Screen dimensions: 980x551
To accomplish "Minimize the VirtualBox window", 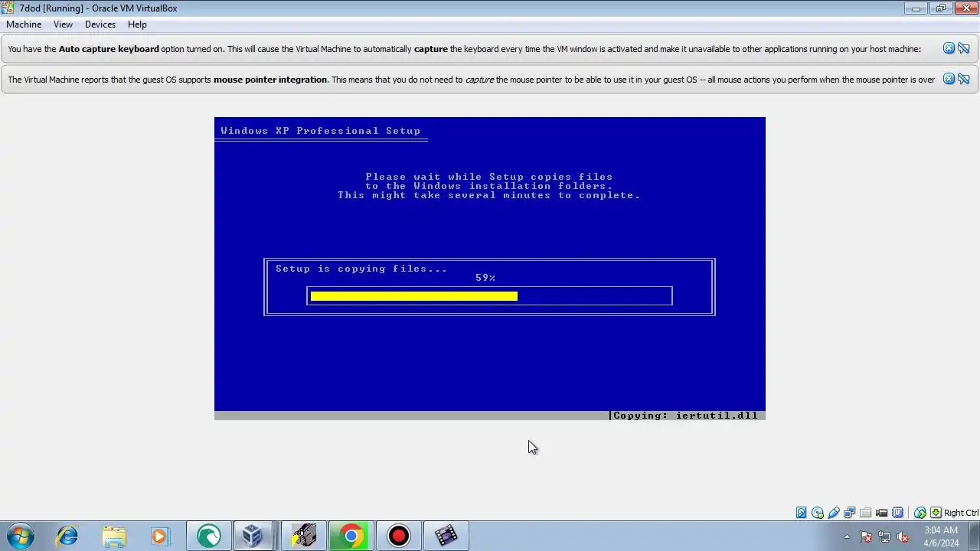I will [x=916, y=8].
